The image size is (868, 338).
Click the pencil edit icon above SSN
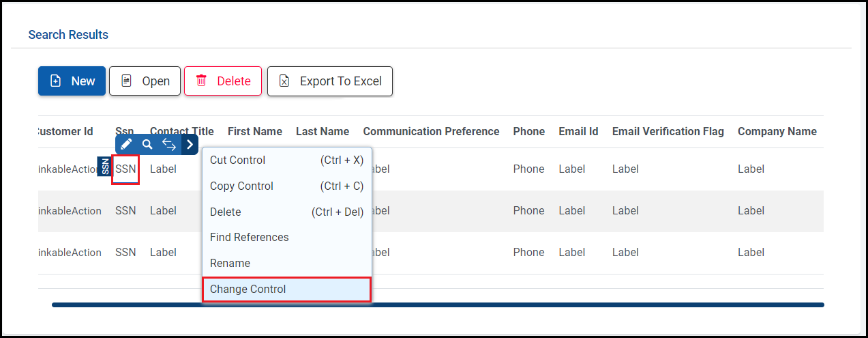click(126, 144)
